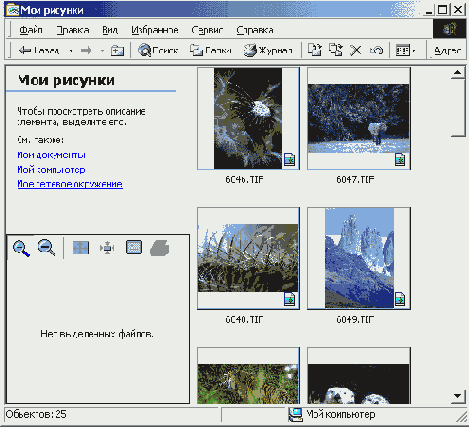469x427 pixels.
Task: Expand the Forward button history arrow
Action: click(x=102, y=51)
